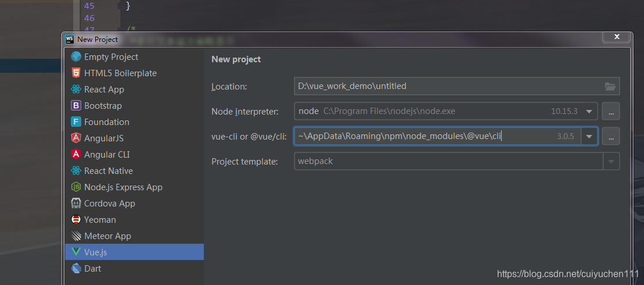Click the Meteor App streak icon

[76, 236]
